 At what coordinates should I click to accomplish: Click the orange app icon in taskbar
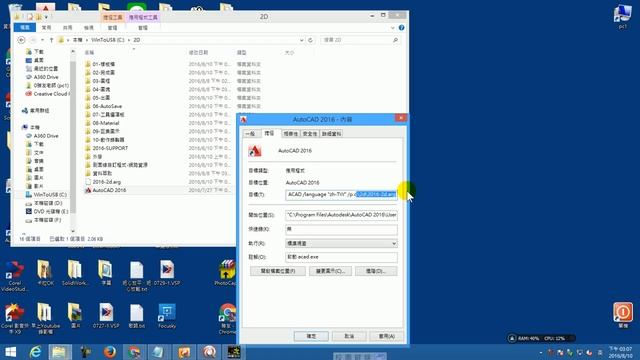pos(184,352)
